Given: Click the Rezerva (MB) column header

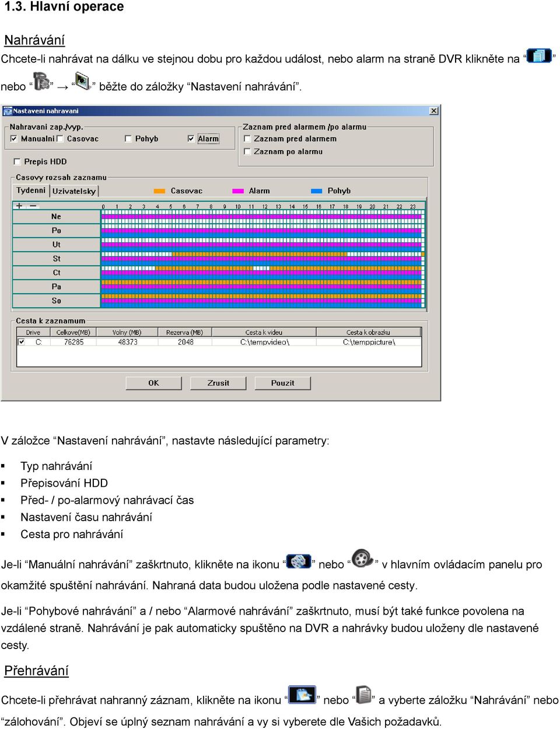Looking at the screenshot, I should click(x=184, y=332).
